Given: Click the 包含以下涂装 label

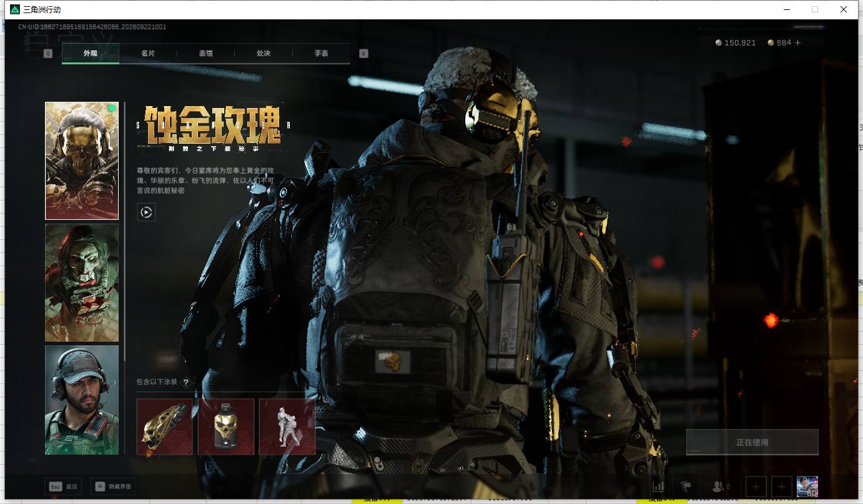Looking at the screenshot, I should click(x=157, y=382).
